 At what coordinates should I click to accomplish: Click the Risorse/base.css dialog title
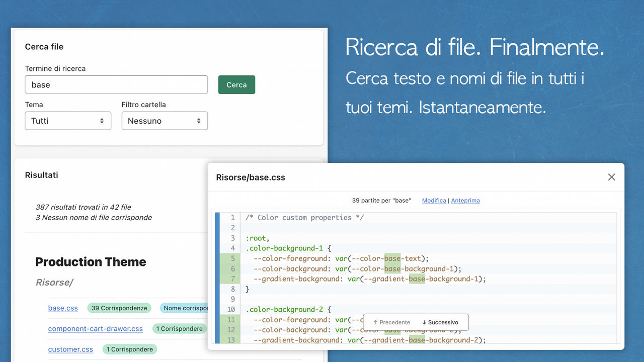pyautogui.click(x=251, y=177)
